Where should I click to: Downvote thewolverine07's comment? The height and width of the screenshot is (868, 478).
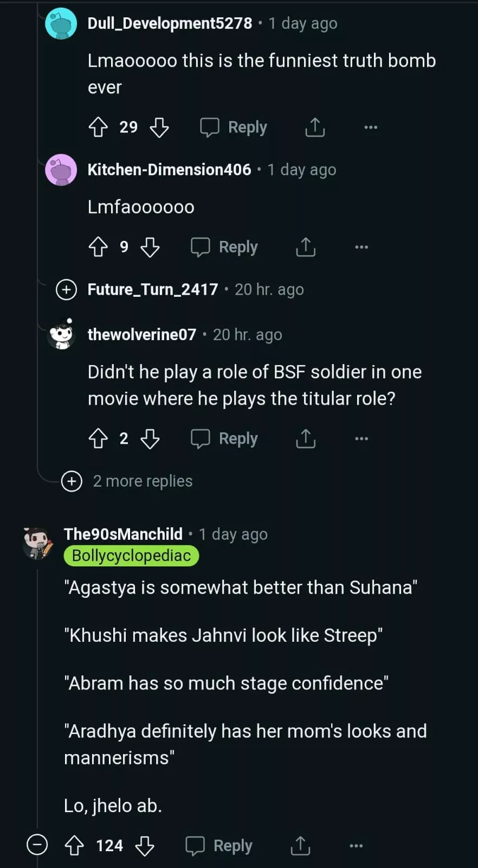pyautogui.click(x=150, y=439)
